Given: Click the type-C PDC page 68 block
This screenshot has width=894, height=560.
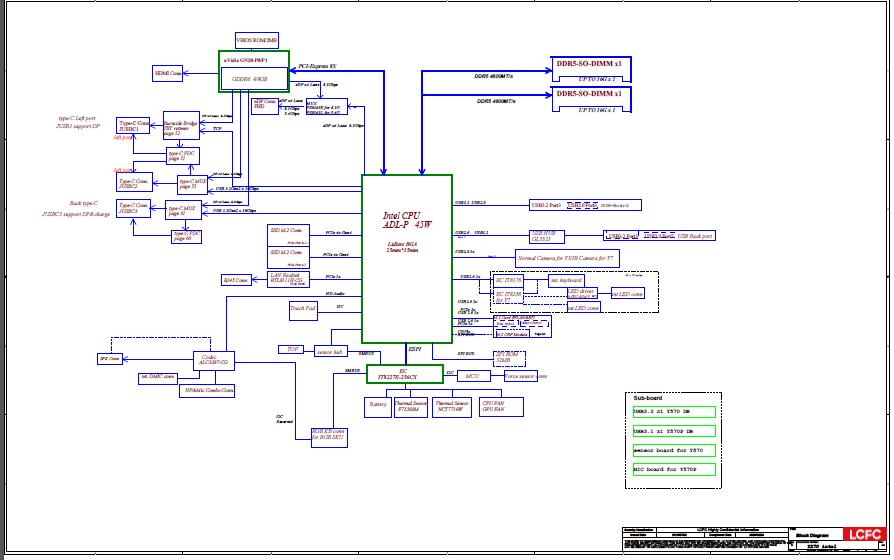Looking at the screenshot, I should pos(186,236).
